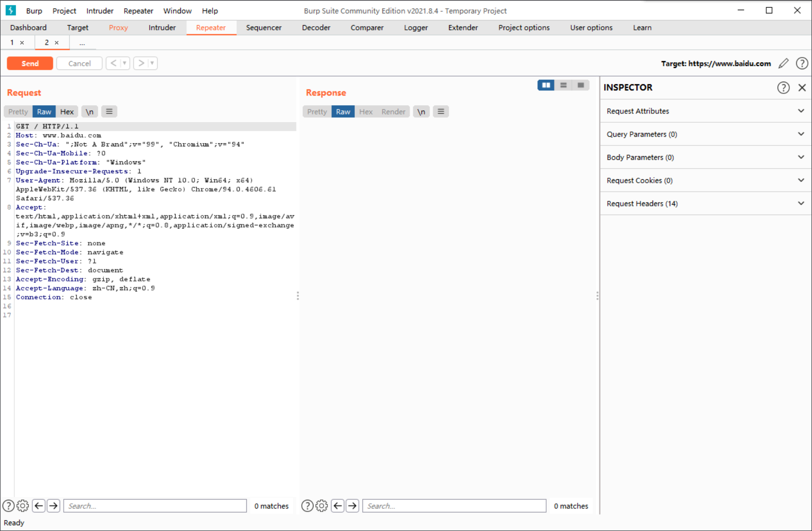This screenshot has width=812, height=531.
Task: Open the Window menu
Action: point(178,11)
